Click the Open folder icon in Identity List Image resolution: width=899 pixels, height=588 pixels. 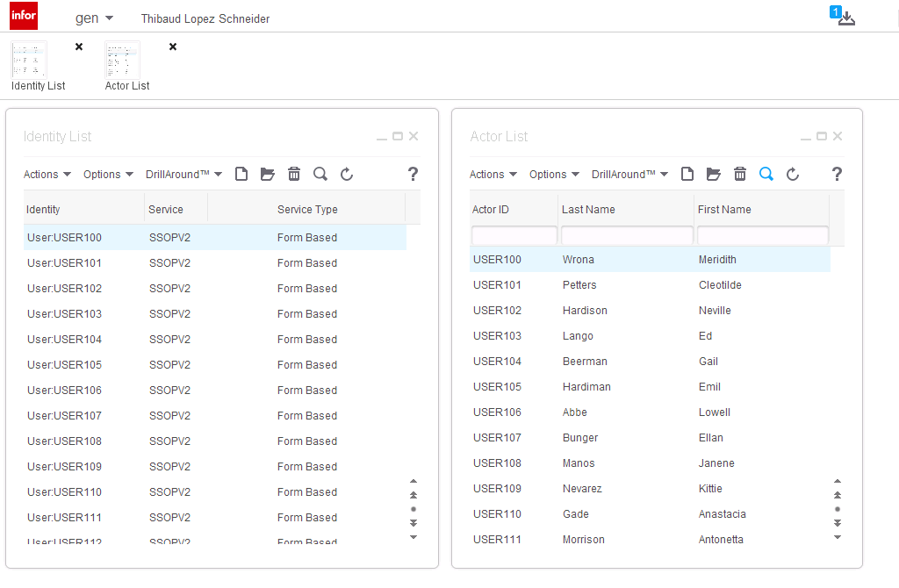pos(268,175)
